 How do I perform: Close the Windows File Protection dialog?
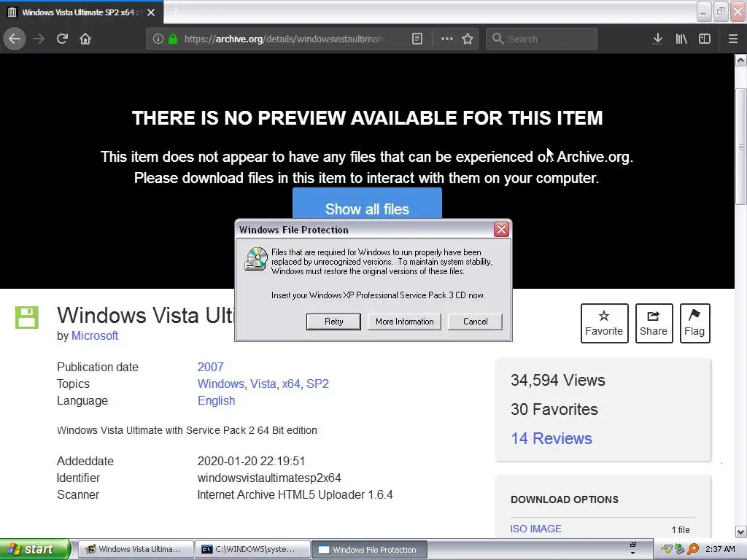[x=501, y=230]
